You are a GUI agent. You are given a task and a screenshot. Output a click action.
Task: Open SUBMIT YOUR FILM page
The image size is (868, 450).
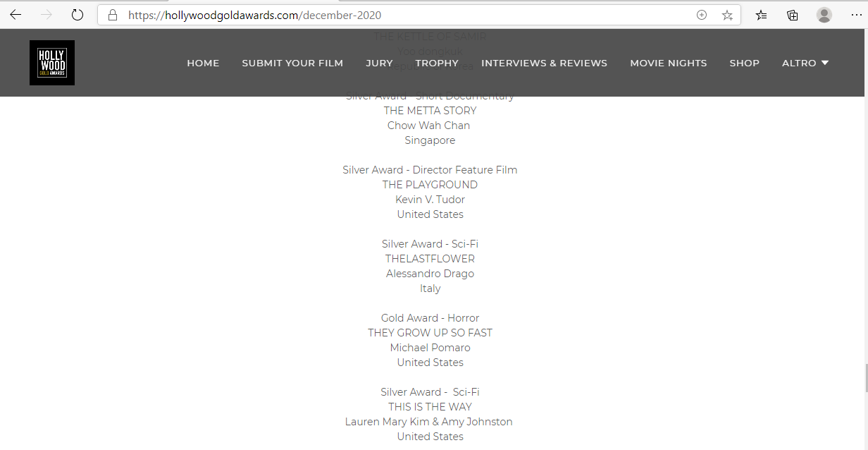tap(292, 63)
